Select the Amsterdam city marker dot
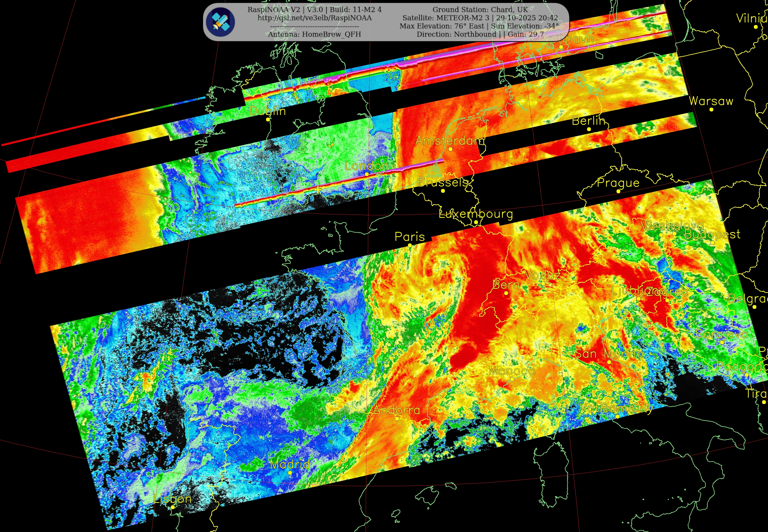Viewport: 768px width, 532px height. click(x=451, y=149)
